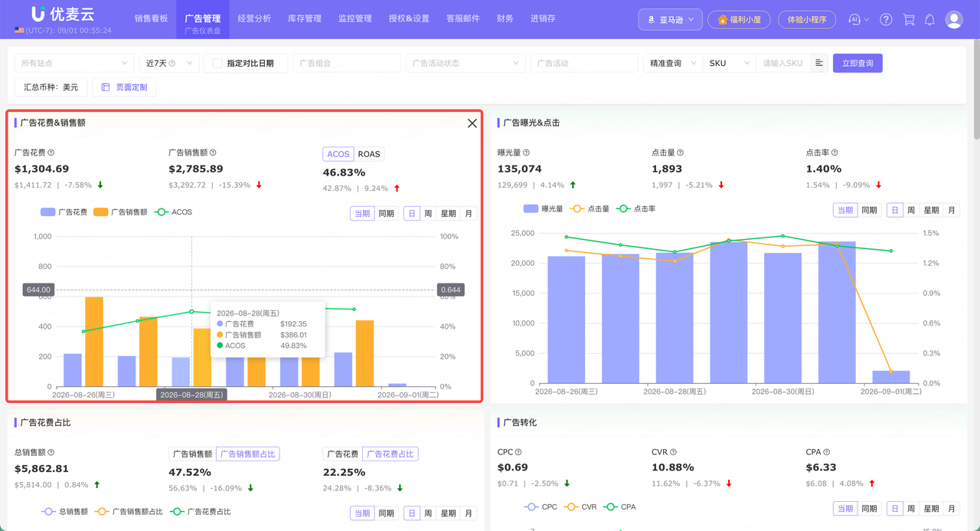The image size is (980, 531).
Task: Select 星期 granularity in 广告曝光&点击 chart
Action: click(x=931, y=210)
